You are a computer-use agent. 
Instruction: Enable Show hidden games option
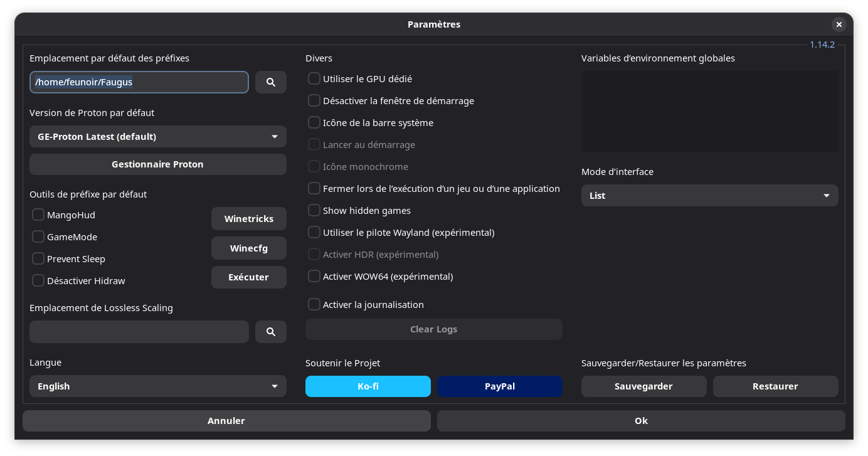point(314,211)
